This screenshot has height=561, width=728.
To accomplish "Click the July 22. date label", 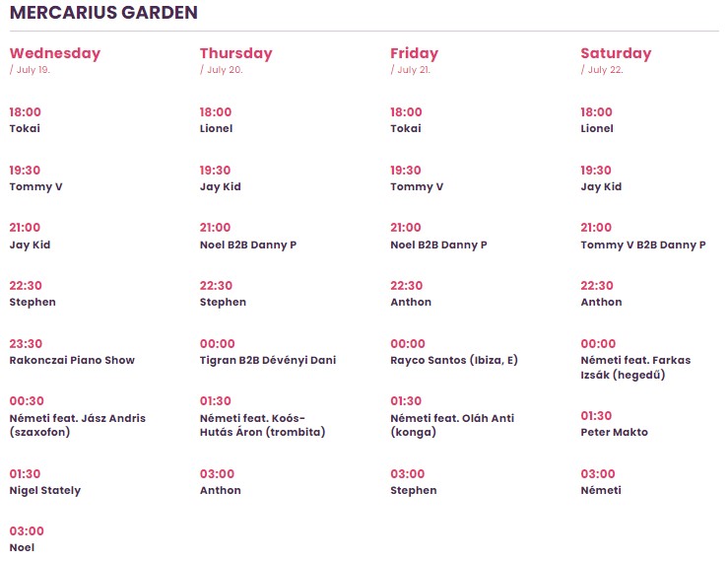I will click(x=603, y=70).
